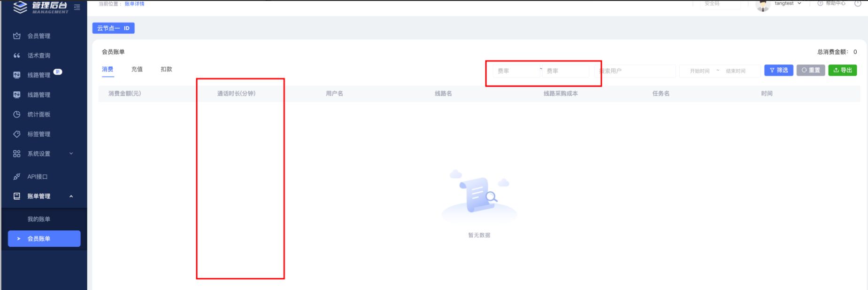Open 线路管理 marked with new badge
The image size is (868, 290).
(x=39, y=75)
